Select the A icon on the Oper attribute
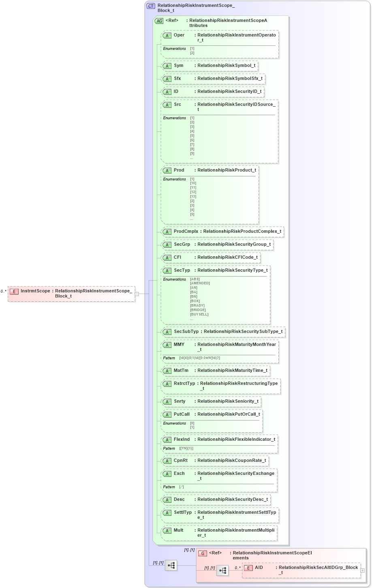This screenshot has width=372, height=588. click(x=167, y=35)
